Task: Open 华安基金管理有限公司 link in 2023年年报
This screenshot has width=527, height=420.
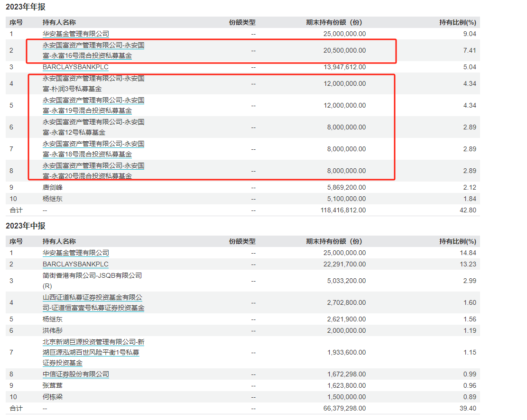Action: pyautogui.click(x=75, y=34)
